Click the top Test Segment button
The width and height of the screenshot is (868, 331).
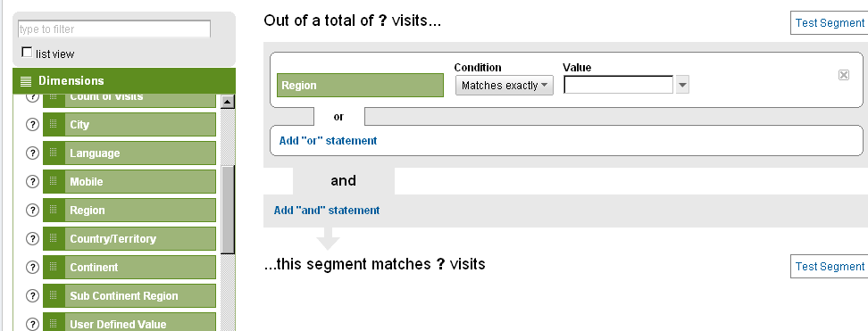tap(829, 22)
